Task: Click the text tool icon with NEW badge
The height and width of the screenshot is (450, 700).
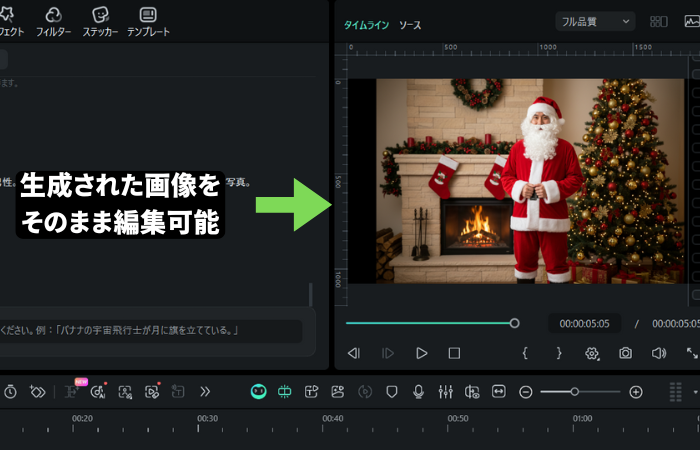Action: coord(73,391)
